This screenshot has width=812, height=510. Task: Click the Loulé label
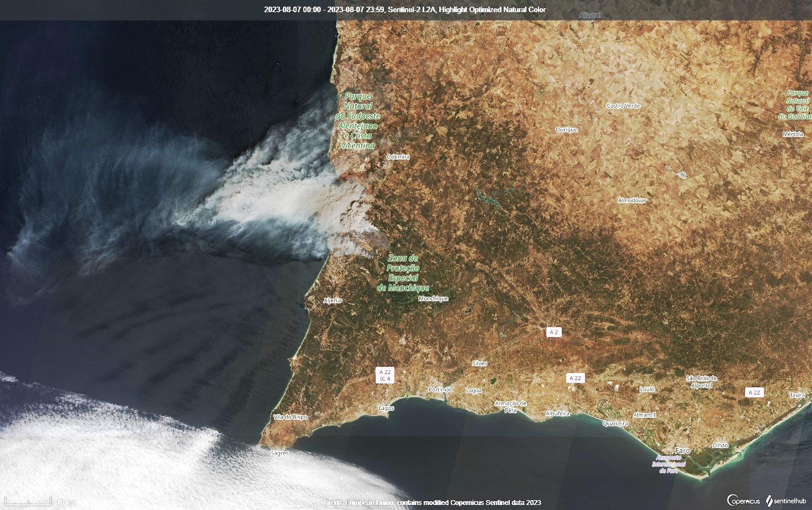(647, 390)
